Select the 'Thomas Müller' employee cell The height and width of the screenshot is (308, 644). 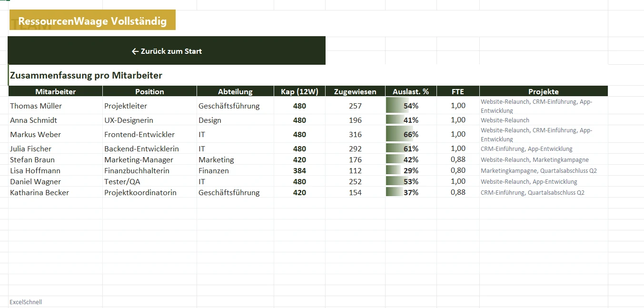click(x=56, y=106)
